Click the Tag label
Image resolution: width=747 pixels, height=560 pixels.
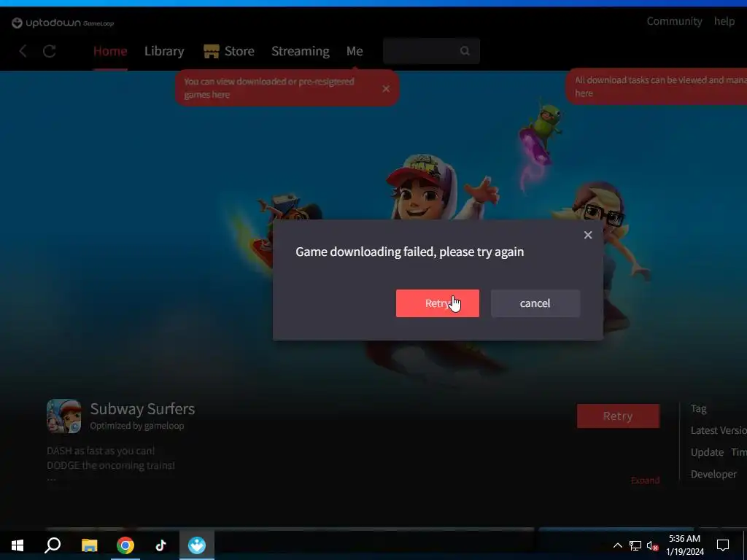[698, 408]
